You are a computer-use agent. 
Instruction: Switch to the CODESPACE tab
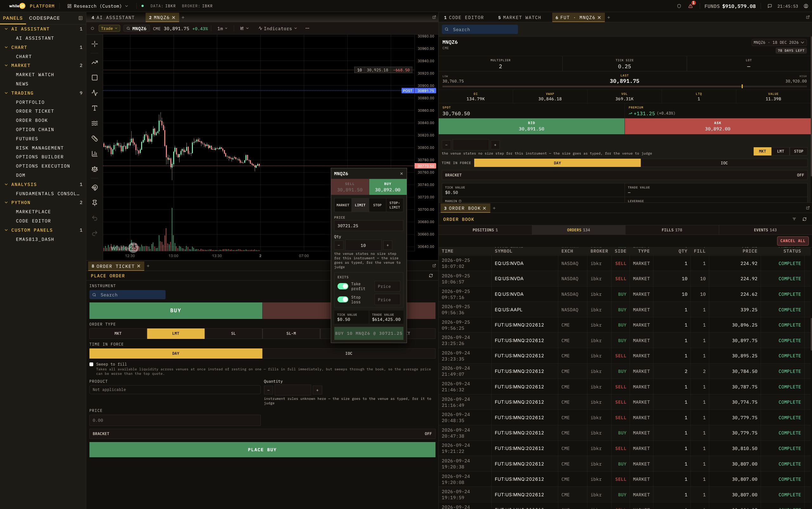coord(44,18)
